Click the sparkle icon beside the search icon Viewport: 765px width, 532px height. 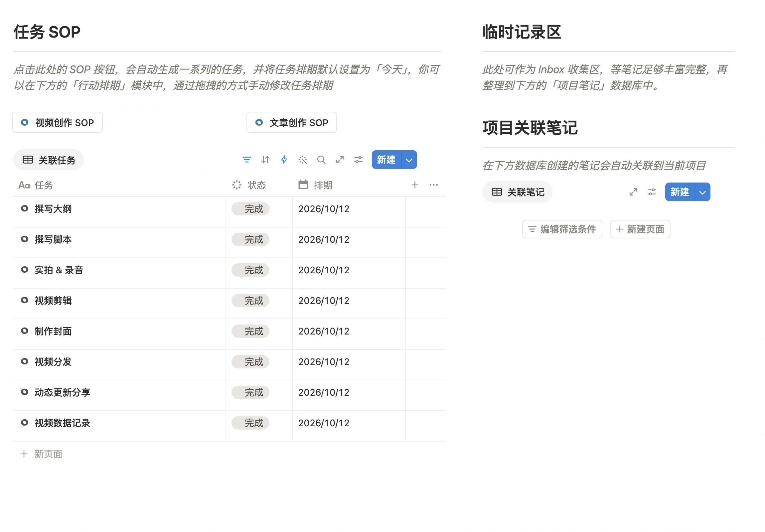pyautogui.click(x=303, y=160)
